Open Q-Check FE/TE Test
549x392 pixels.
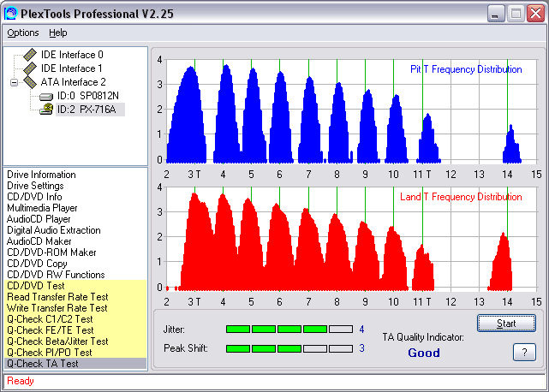75,330
